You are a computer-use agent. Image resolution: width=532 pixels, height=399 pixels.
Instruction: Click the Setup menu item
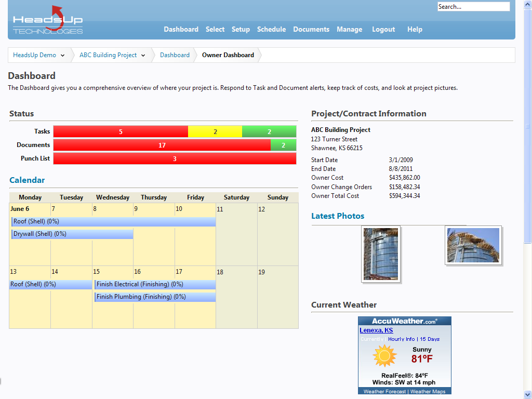tap(241, 30)
